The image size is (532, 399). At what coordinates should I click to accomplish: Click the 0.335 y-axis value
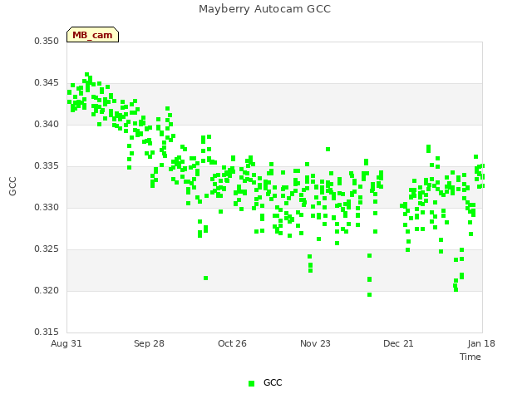point(47,166)
